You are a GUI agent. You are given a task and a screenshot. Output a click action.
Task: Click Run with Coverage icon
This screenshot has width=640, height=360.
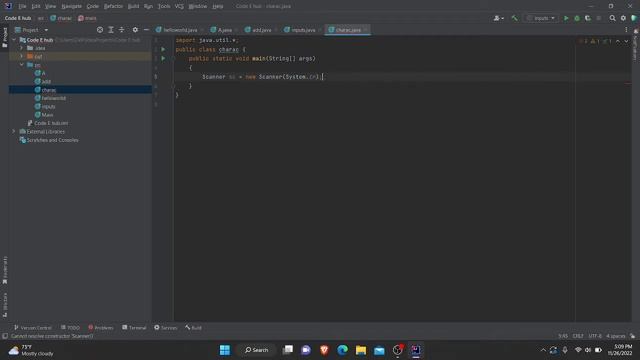588,18
